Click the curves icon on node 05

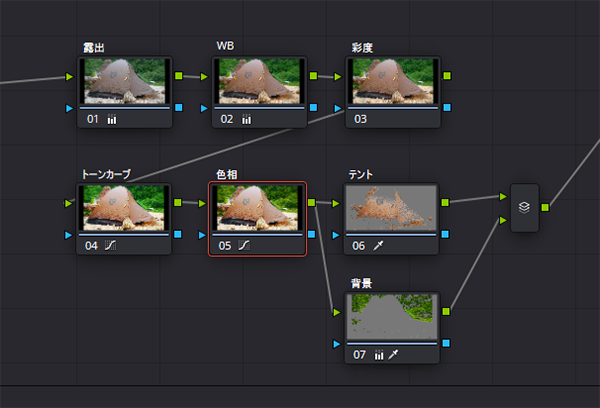(x=244, y=245)
